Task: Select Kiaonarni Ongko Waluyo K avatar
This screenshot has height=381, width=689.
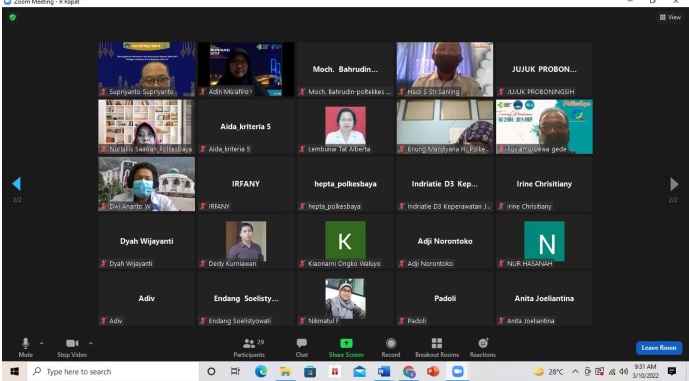Action: click(x=345, y=241)
